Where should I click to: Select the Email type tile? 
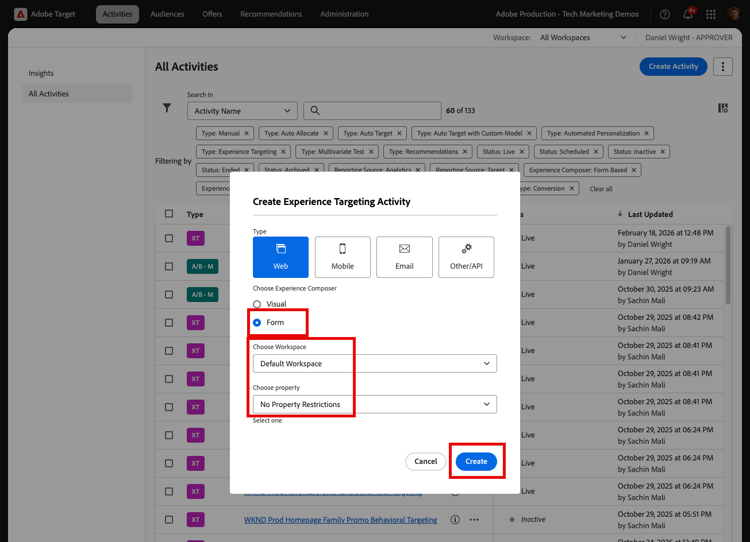404,257
